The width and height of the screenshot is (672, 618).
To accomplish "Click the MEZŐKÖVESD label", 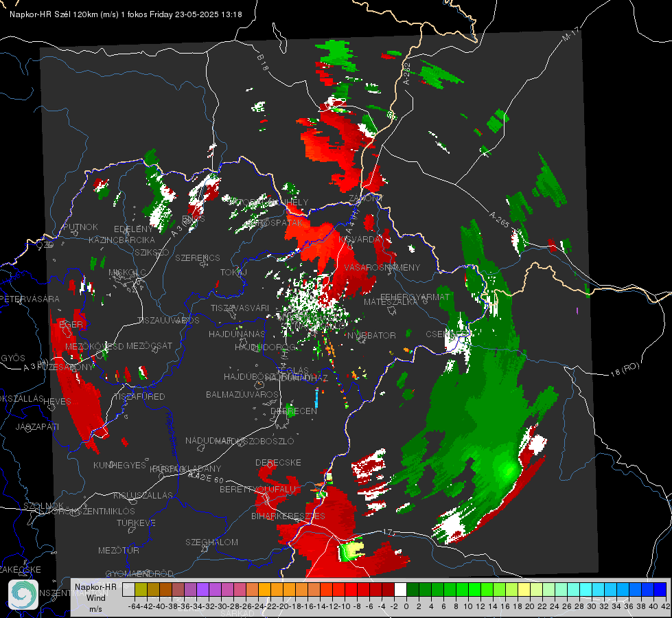I will coord(94,346).
